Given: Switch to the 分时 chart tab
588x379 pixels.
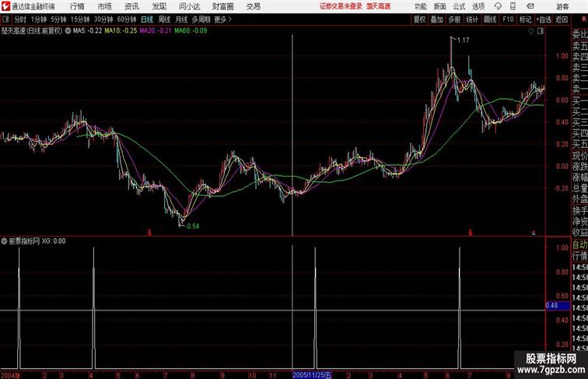Looking at the screenshot, I should tap(20, 19).
